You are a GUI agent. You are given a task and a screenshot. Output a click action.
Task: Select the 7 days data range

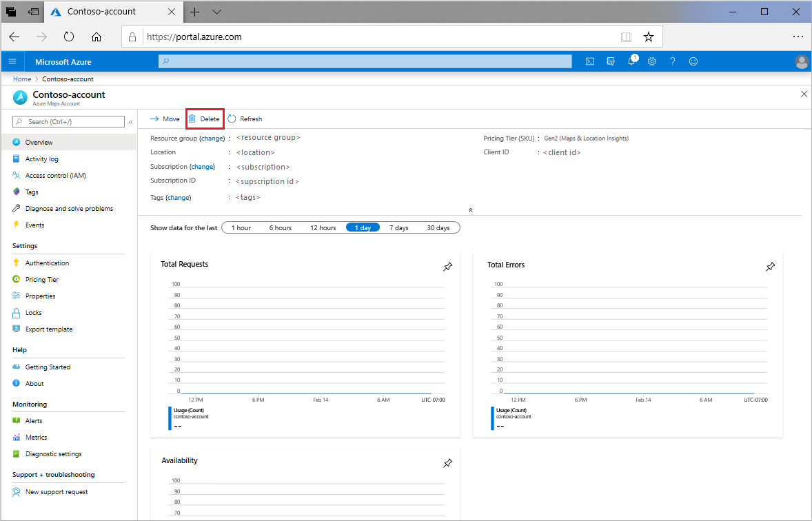[x=398, y=227]
